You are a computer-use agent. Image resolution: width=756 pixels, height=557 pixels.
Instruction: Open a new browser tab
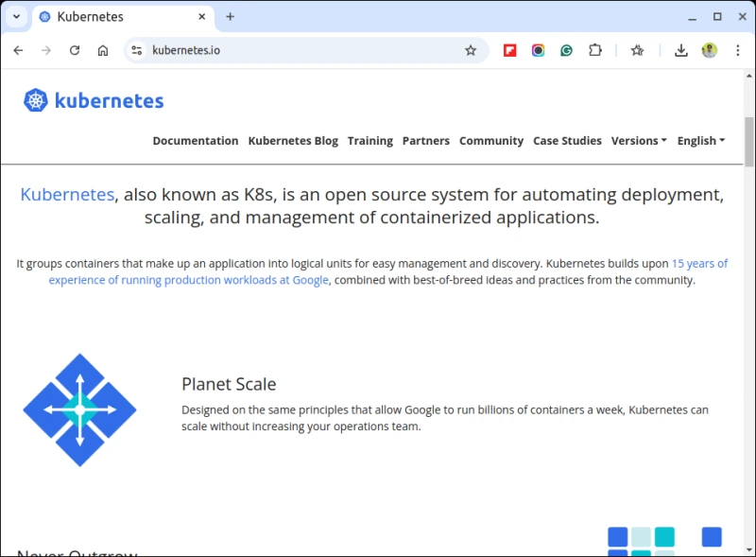point(230,16)
